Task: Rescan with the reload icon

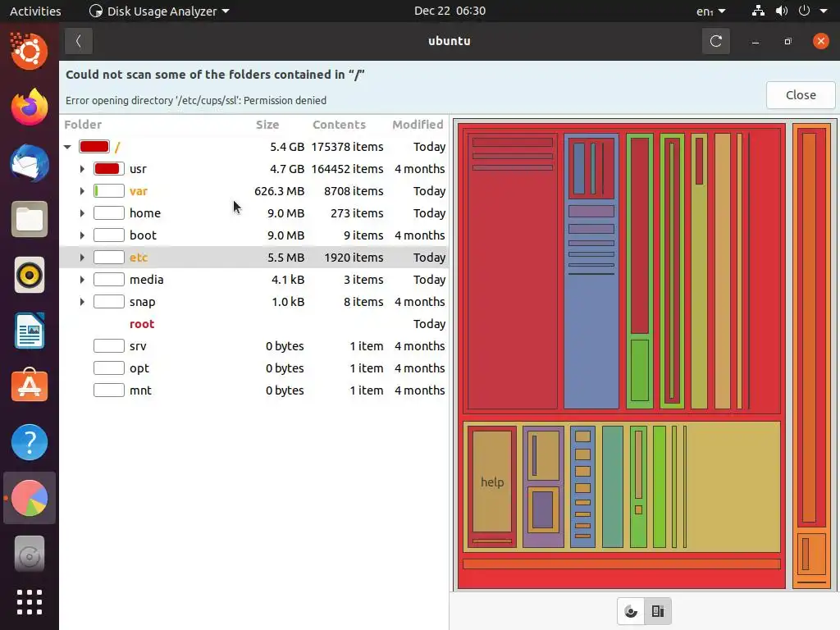Action: 715,41
